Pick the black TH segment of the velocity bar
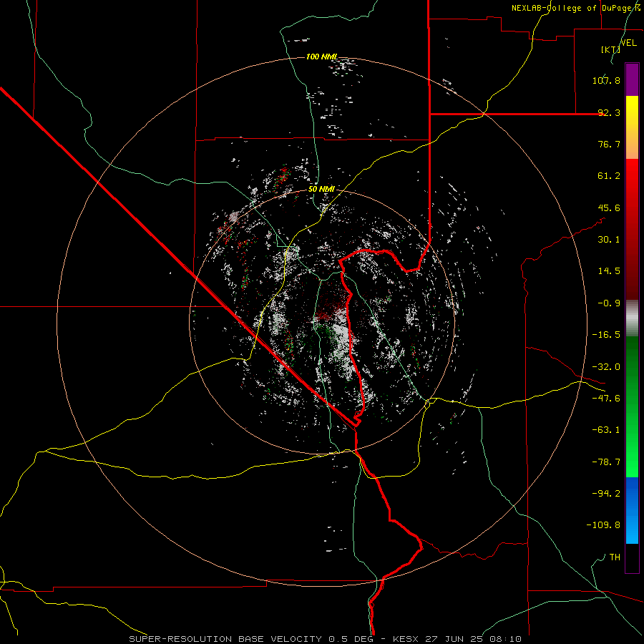The height and width of the screenshot is (644, 644). point(632,558)
